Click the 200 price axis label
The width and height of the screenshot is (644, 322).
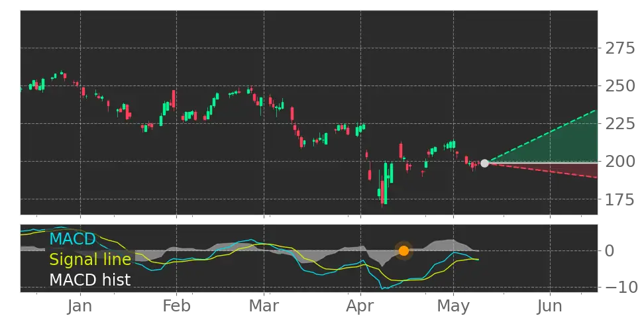[x=620, y=162]
